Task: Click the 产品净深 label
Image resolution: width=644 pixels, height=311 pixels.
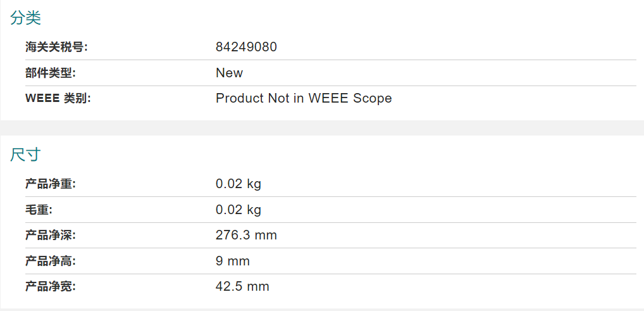Action: 51,235
